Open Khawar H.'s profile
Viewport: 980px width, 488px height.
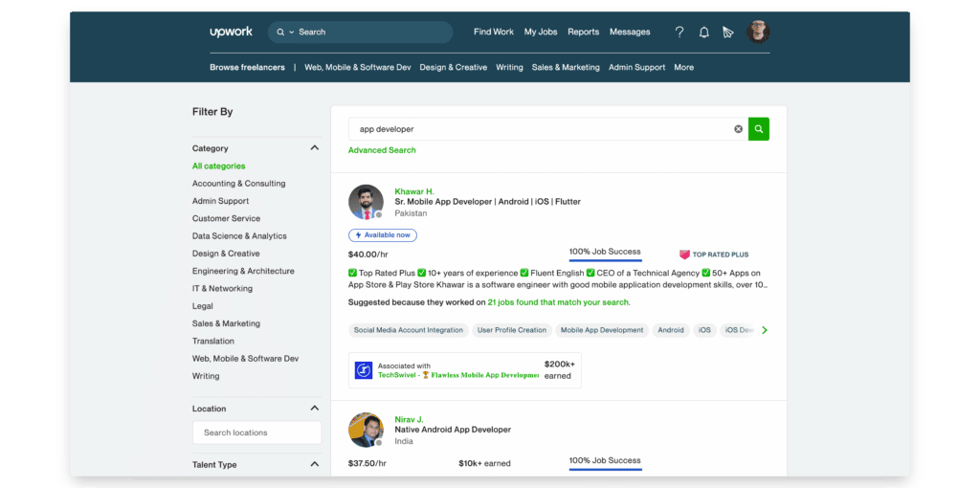click(413, 191)
